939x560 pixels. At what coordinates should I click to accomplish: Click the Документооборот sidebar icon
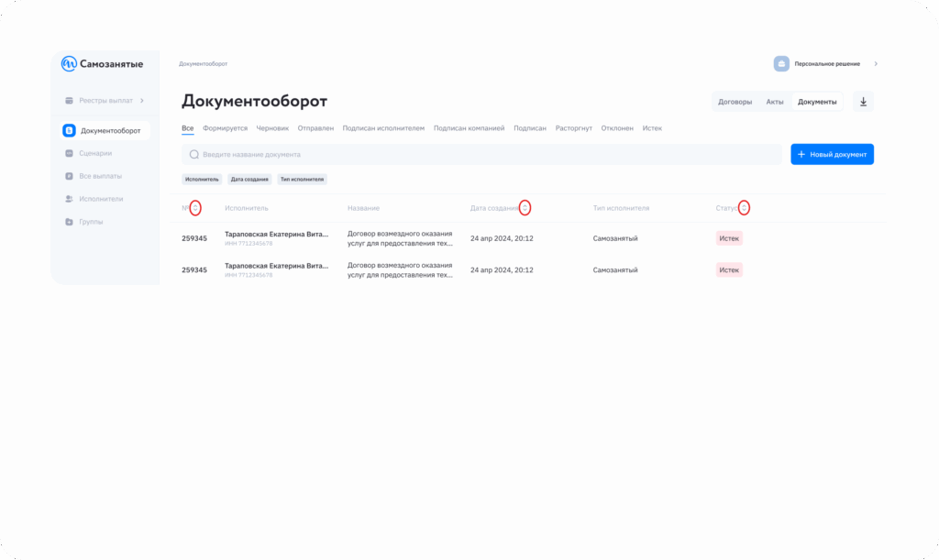pyautogui.click(x=69, y=131)
